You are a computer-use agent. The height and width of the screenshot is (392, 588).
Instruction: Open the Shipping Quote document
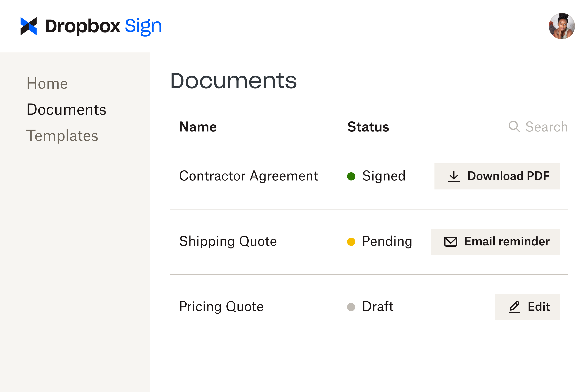pyautogui.click(x=228, y=241)
